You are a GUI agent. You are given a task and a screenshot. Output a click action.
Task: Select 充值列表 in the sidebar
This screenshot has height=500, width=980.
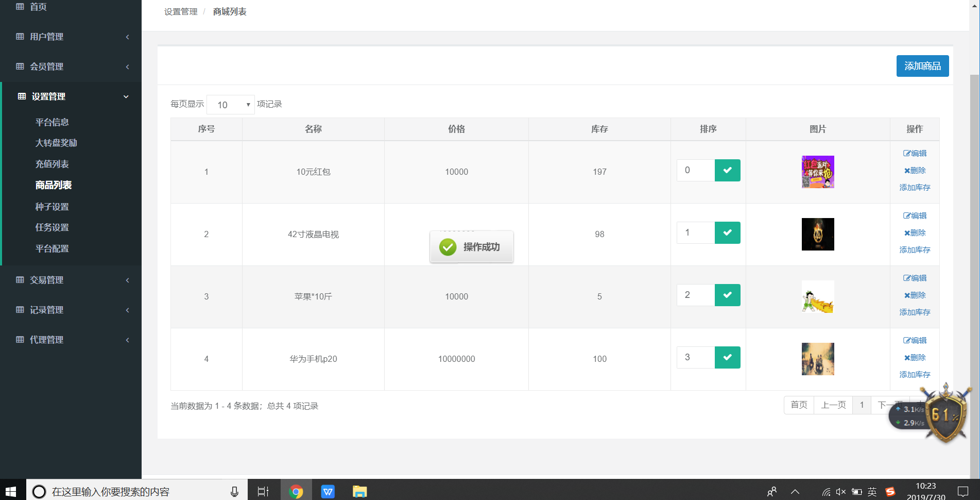[x=52, y=164]
